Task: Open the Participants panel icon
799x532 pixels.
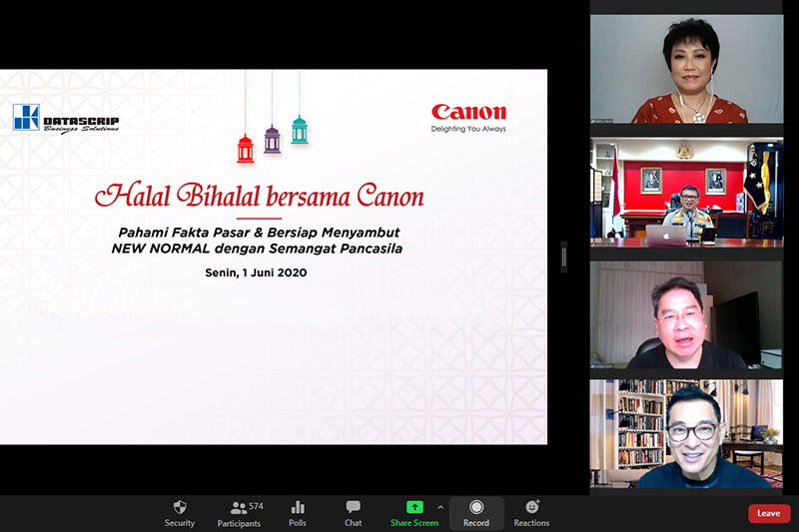Action: tap(239, 508)
